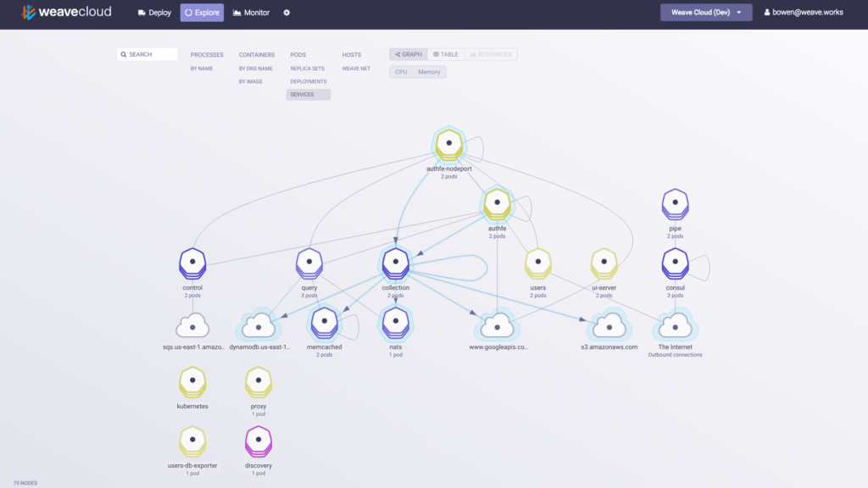Screen dimensions: 868x488
Task: Select the authfe-nodeport service node
Action: [449, 144]
